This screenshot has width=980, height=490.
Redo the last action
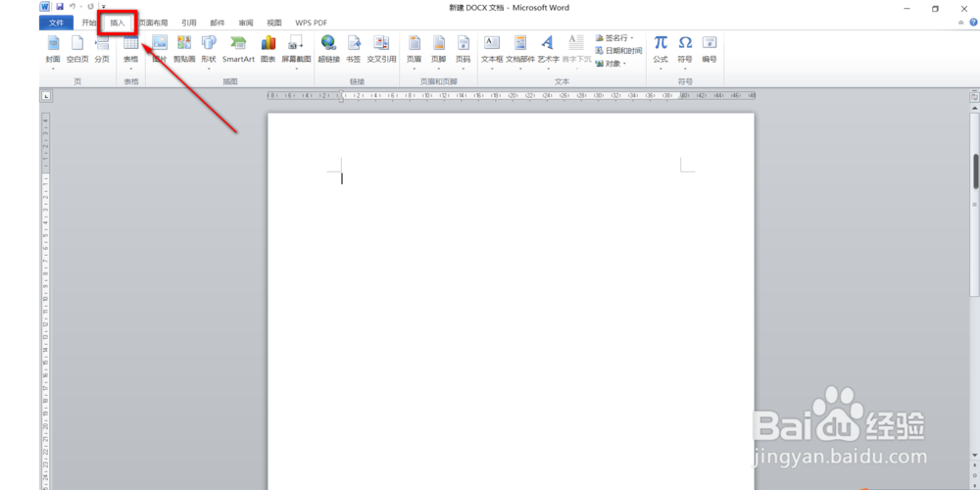(x=90, y=7)
